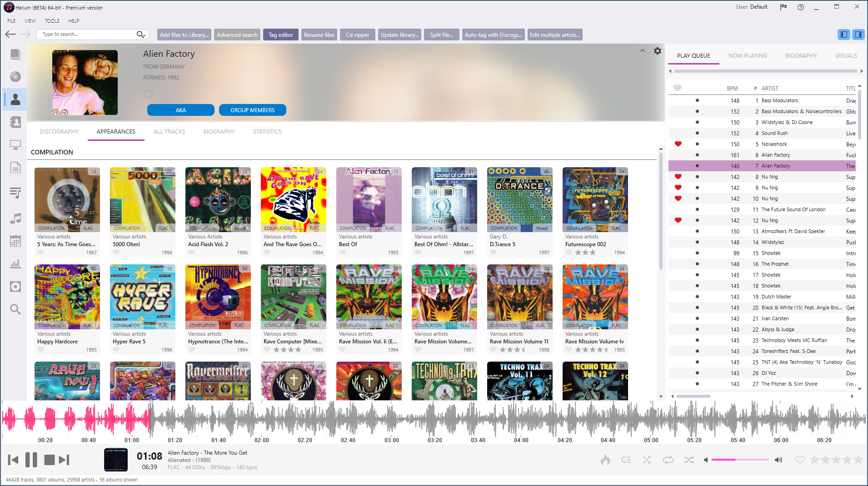Switch to the ALL TRACKS tab

(x=169, y=131)
